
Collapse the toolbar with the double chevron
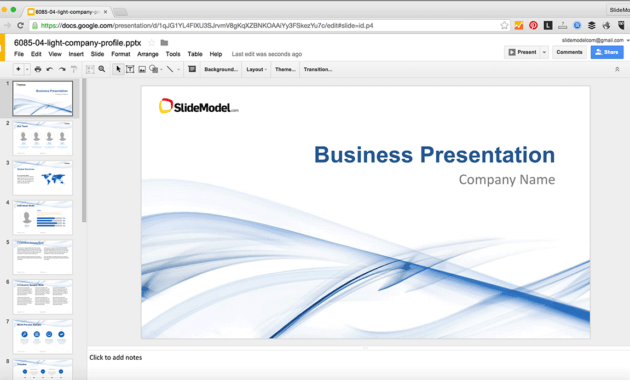click(x=617, y=69)
